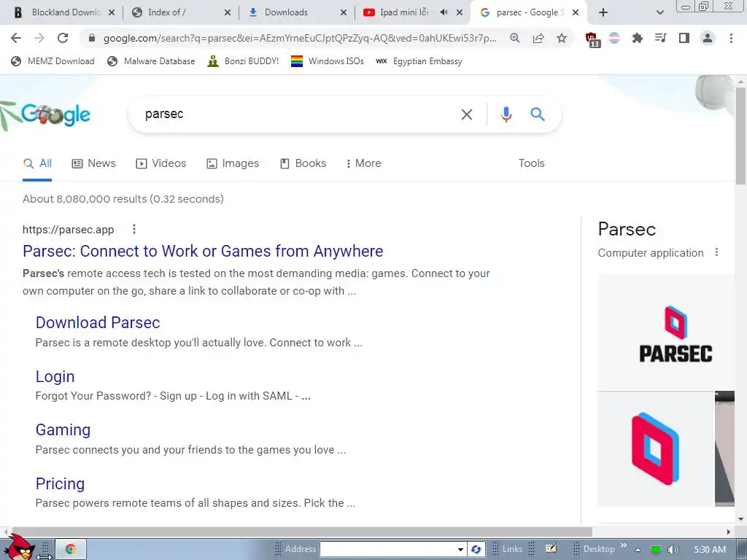Close the Downloads tab
This screenshot has width=747, height=560.
click(343, 12)
